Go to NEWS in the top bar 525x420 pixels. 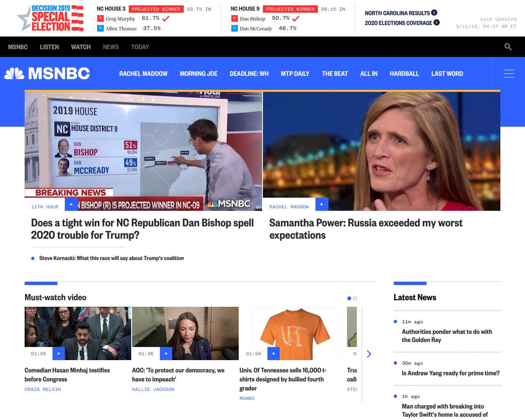click(111, 47)
